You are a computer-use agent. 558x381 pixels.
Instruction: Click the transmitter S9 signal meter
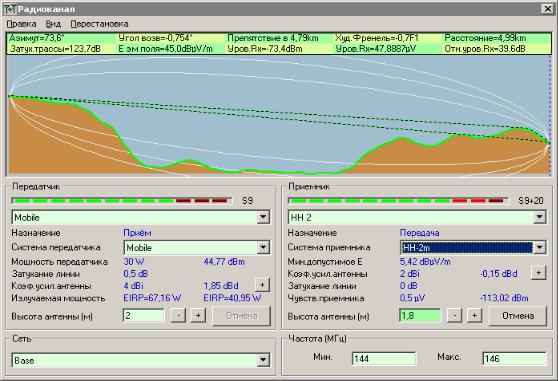coord(122,201)
